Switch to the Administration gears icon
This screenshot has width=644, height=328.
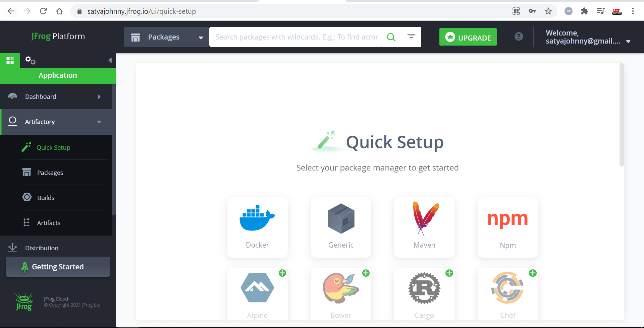coord(30,60)
